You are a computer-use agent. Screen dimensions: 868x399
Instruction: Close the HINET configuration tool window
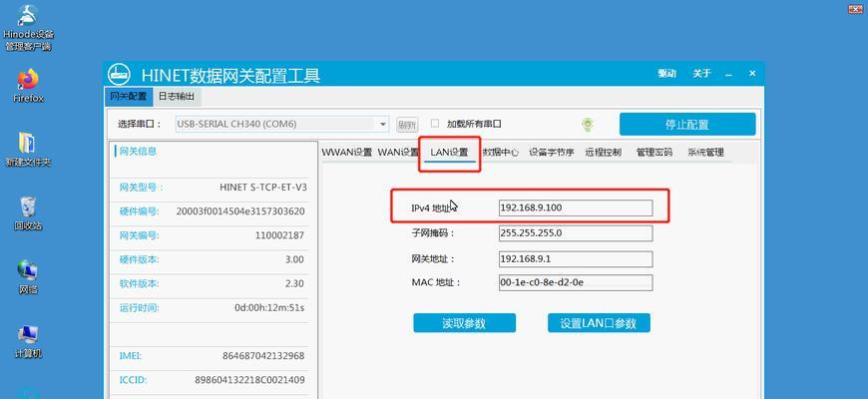coord(752,73)
